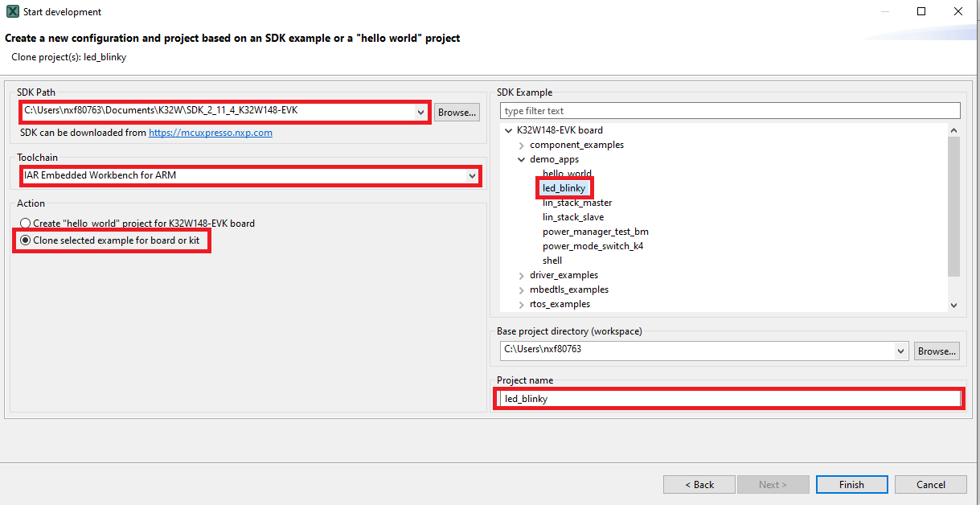The image size is (980, 505).
Task: Pick power_mode_switch_k4 example
Action: coord(593,246)
